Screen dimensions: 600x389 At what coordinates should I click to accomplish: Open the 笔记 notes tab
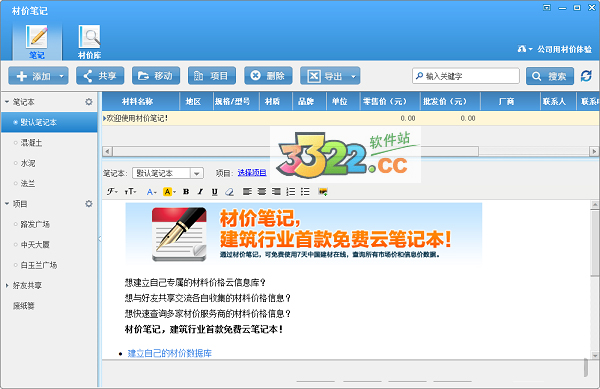point(37,42)
